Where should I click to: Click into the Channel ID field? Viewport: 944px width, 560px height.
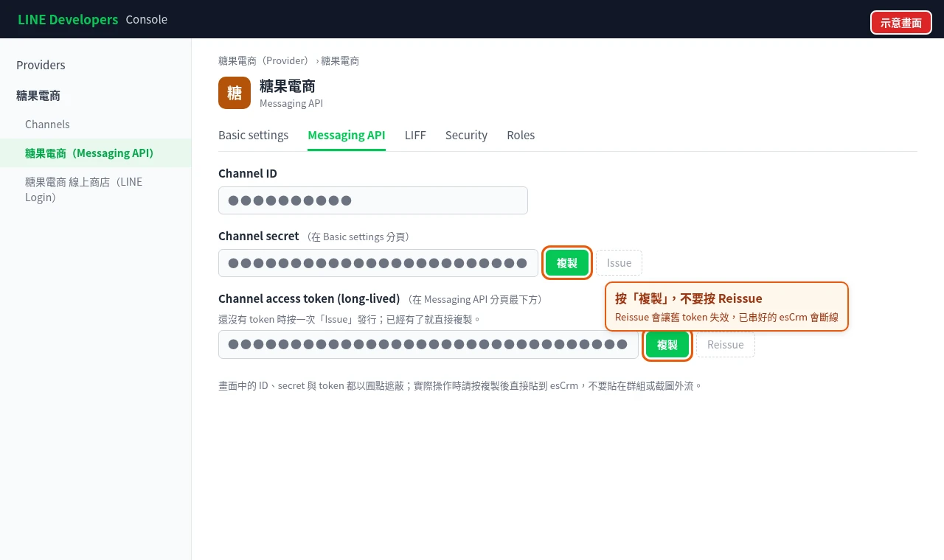[373, 200]
